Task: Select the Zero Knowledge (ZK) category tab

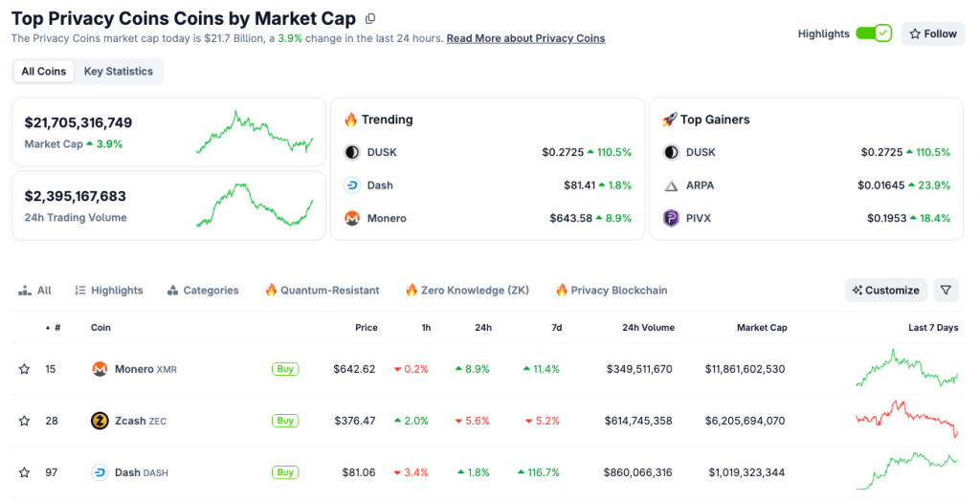Action: 467,291
